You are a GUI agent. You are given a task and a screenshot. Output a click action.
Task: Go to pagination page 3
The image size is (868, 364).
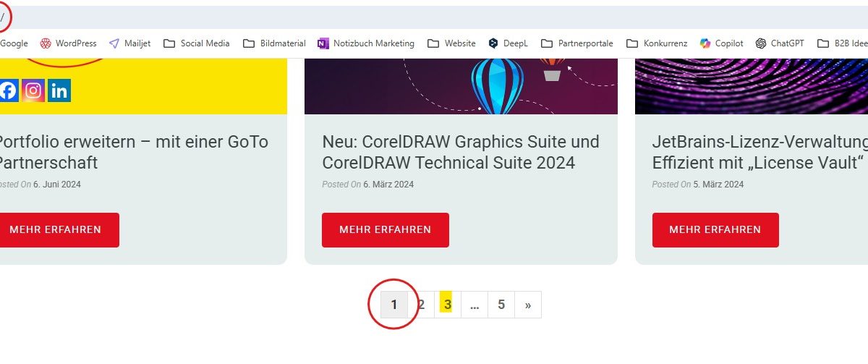coord(448,305)
